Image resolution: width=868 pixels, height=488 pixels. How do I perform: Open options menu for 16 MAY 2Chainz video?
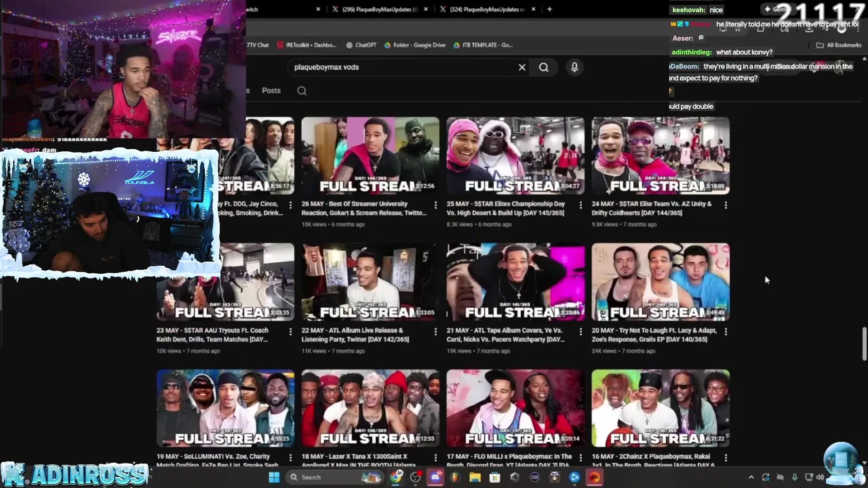(726, 458)
